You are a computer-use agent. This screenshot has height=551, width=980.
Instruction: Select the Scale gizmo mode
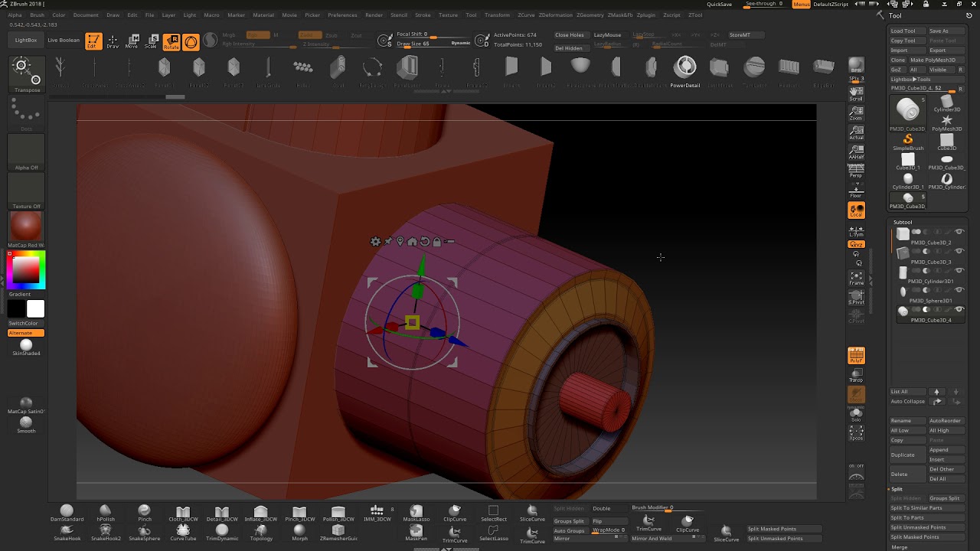point(152,41)
